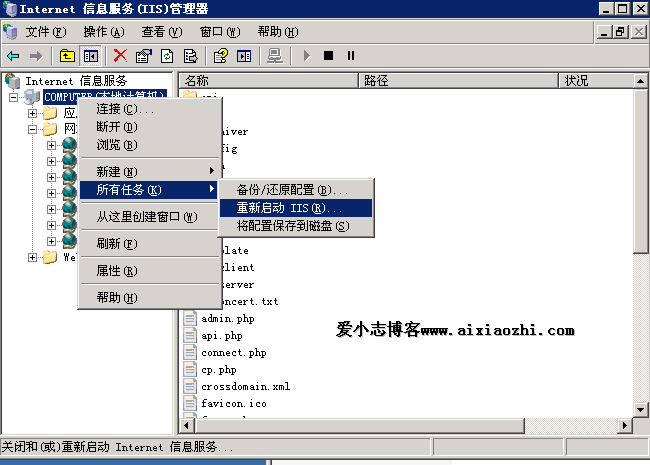
Task: Click the horizontal scrollbar right arrow
Action: coord(625,425)
